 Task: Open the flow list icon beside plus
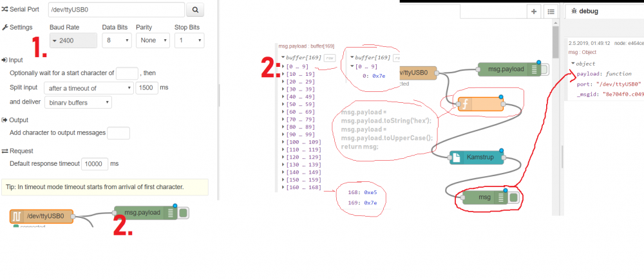[x=551, y=11]
